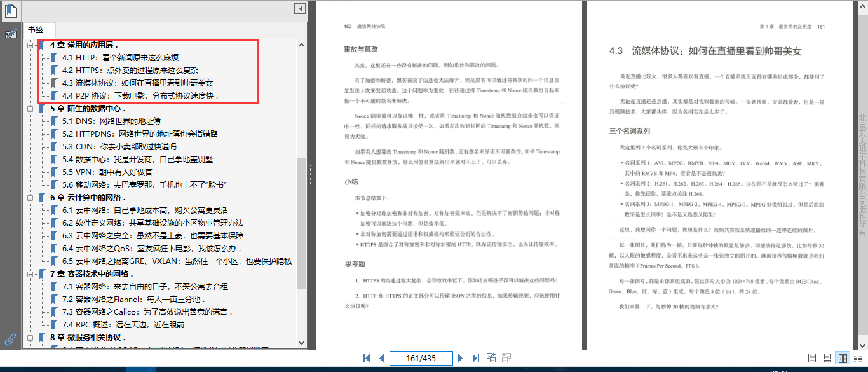
Task: Select chapter bookmark 4 章 常用的应用层
Action: click(84, 45)
